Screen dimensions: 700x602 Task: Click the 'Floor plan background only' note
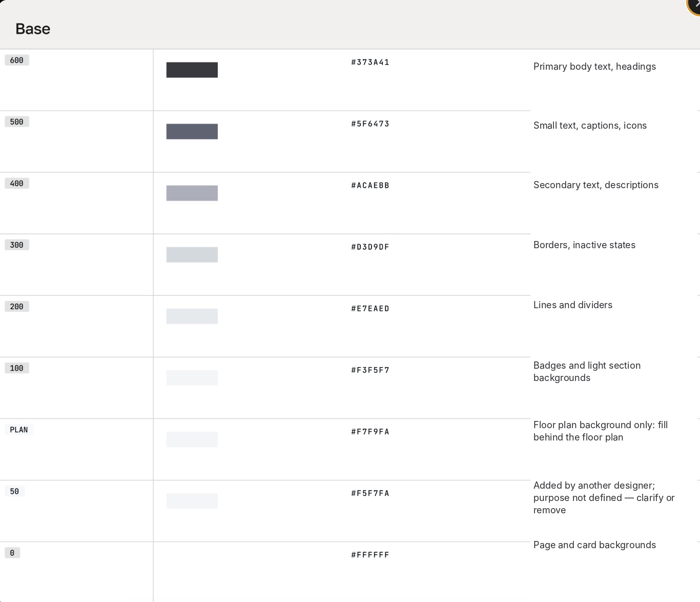click(601, 431)
